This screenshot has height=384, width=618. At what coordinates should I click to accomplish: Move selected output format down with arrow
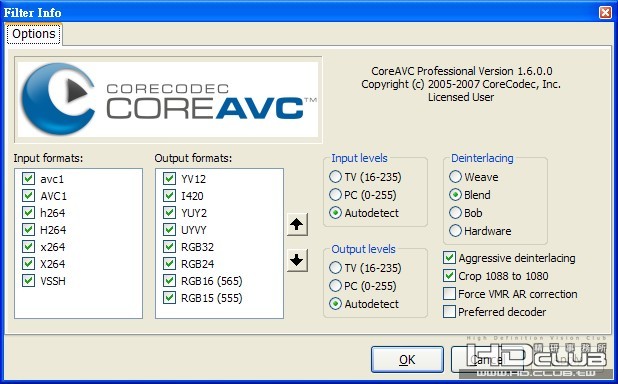[x=297, y=260]
